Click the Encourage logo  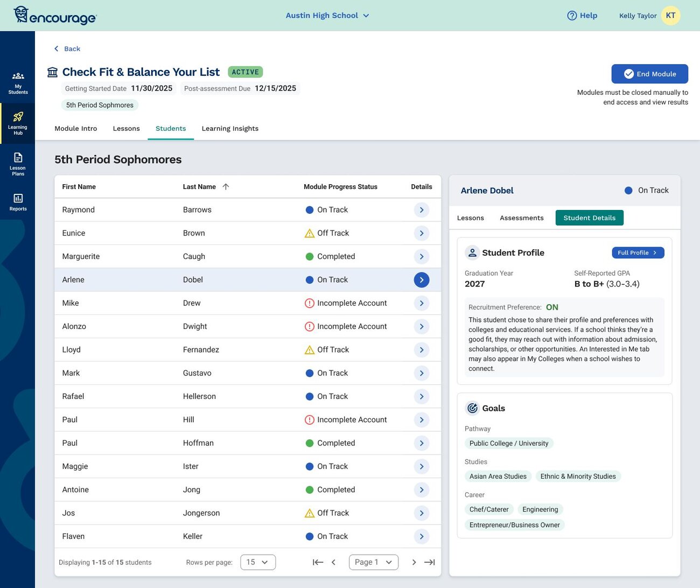pos(54,16)
